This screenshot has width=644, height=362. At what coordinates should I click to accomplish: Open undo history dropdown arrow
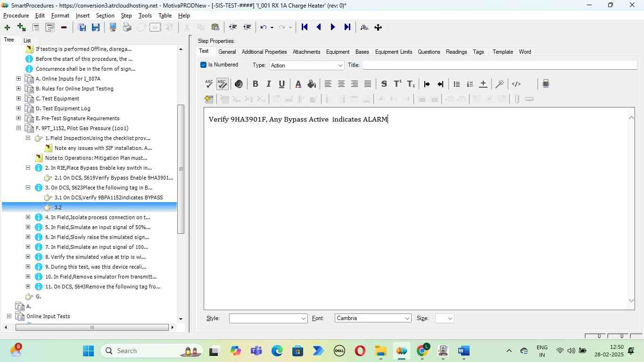point(272,27)
